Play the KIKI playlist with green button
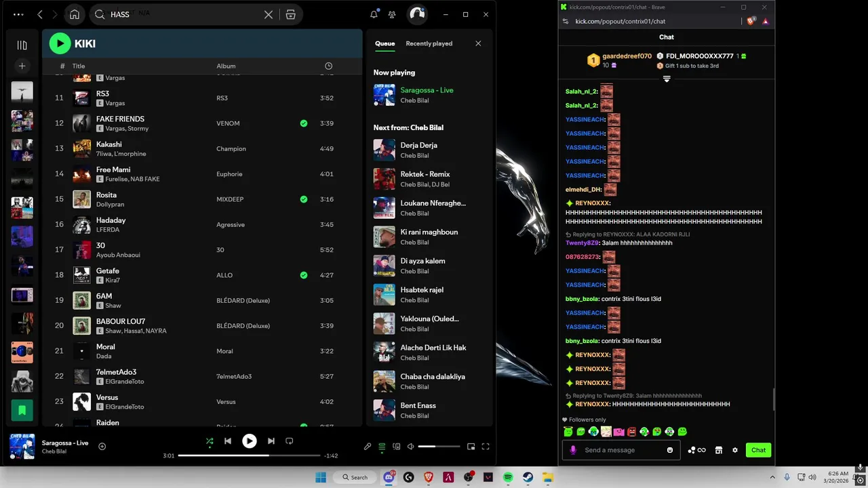The image size is (868, 488). (60, 43)
